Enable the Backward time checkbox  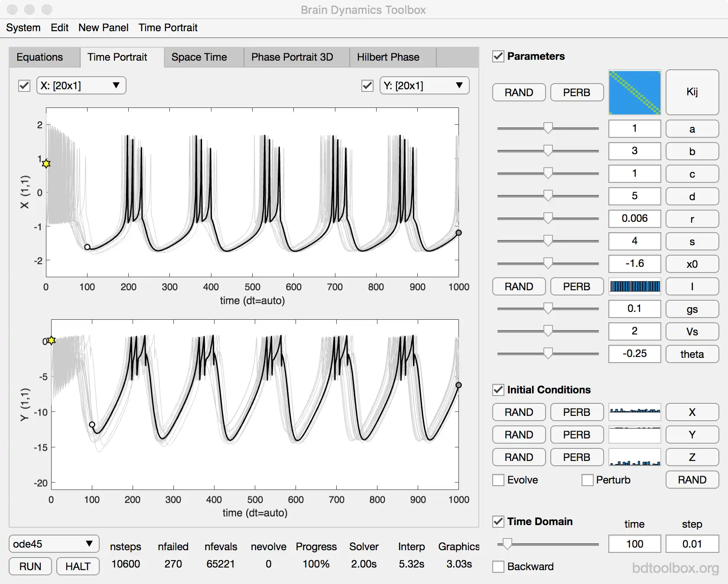click(x=498, y=567)
